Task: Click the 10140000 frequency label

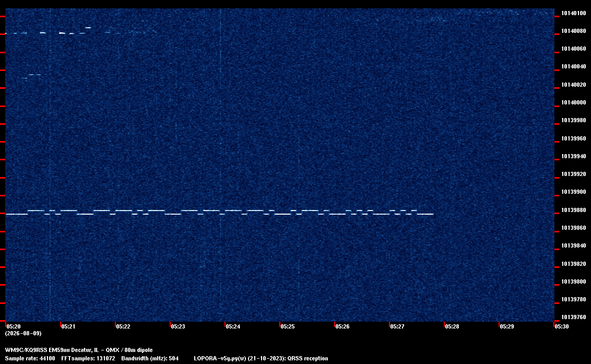Action: (x=574, y=102)
